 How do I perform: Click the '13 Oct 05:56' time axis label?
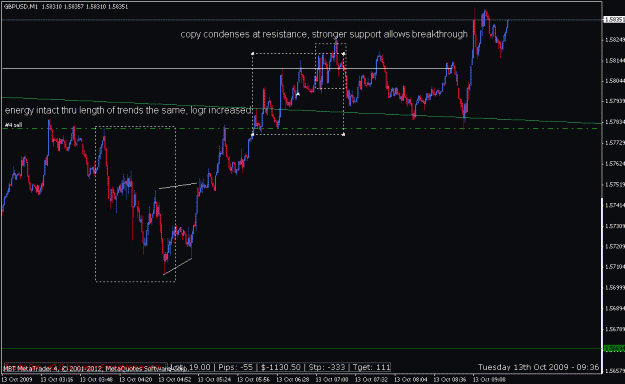click(x=254, y=379)
